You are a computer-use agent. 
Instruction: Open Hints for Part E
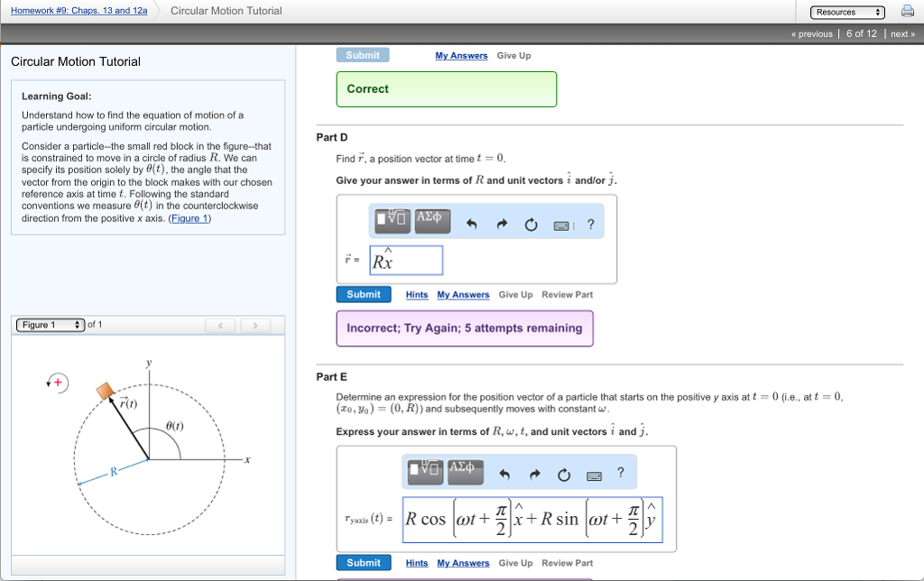[x=416, y=562]
